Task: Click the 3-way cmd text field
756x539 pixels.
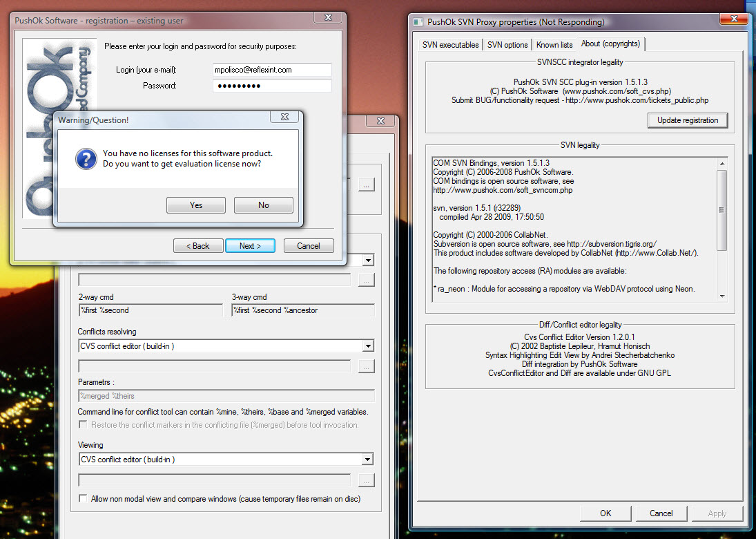Action: 303,310
